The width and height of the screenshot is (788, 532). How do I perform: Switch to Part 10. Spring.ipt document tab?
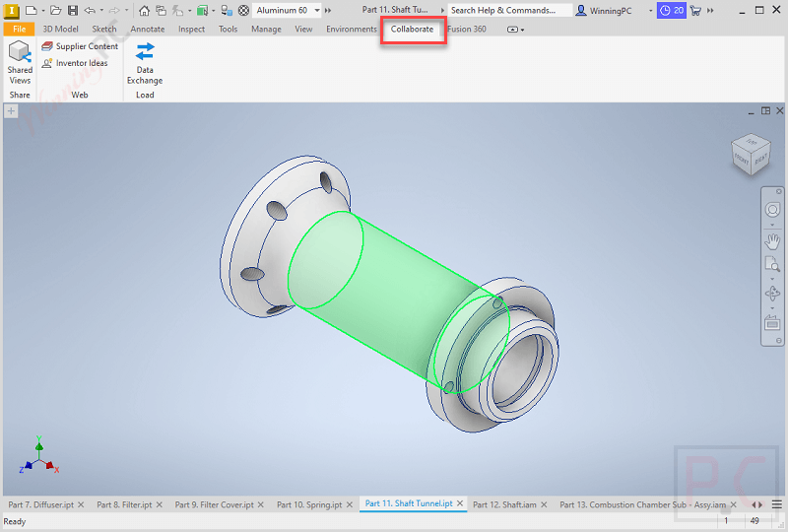(309, 504)
